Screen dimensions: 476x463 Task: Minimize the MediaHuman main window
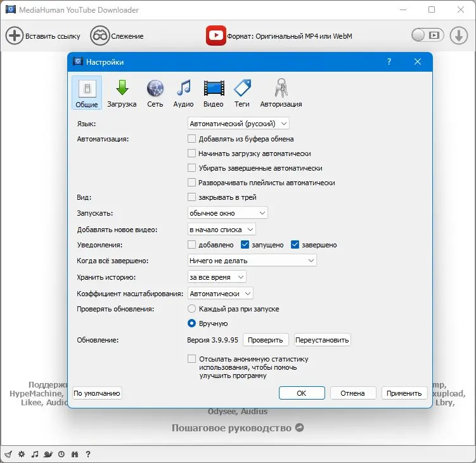click(403, 10)
